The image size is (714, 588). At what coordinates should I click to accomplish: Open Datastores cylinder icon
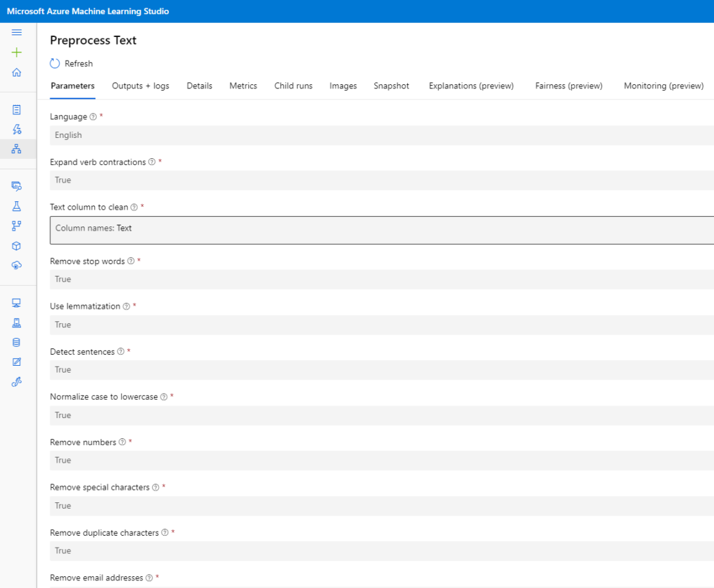point(17,343)
